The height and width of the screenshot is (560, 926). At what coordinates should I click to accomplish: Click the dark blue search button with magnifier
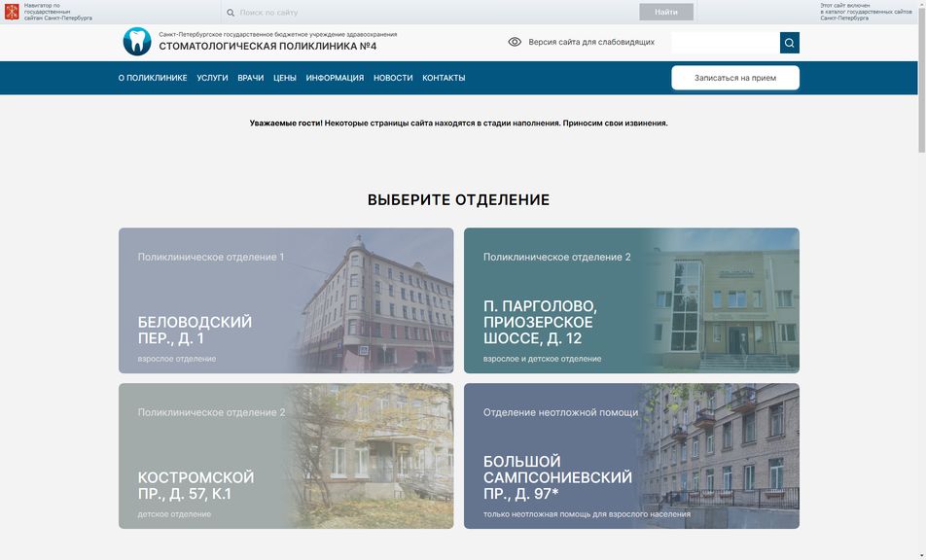(790, 43)
